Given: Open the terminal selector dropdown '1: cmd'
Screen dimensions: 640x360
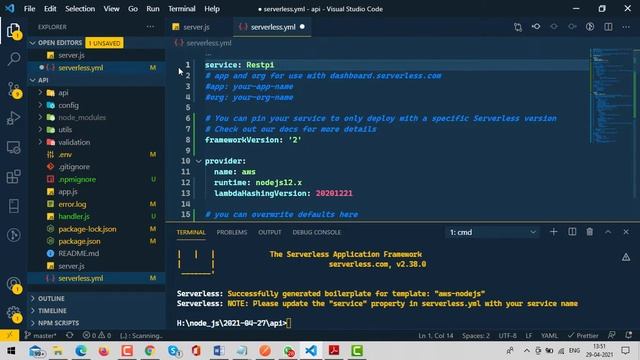Looking at the screenshot, I should click(492, 232).
